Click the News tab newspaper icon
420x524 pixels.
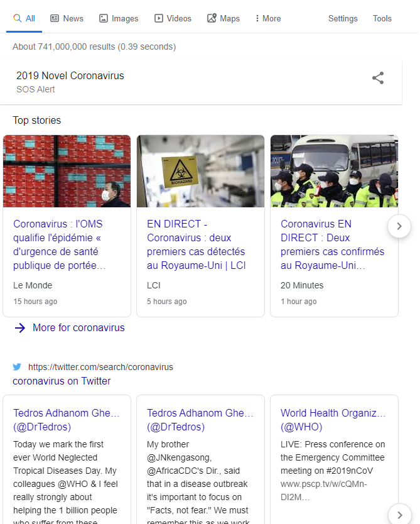(x=55, y=18)
